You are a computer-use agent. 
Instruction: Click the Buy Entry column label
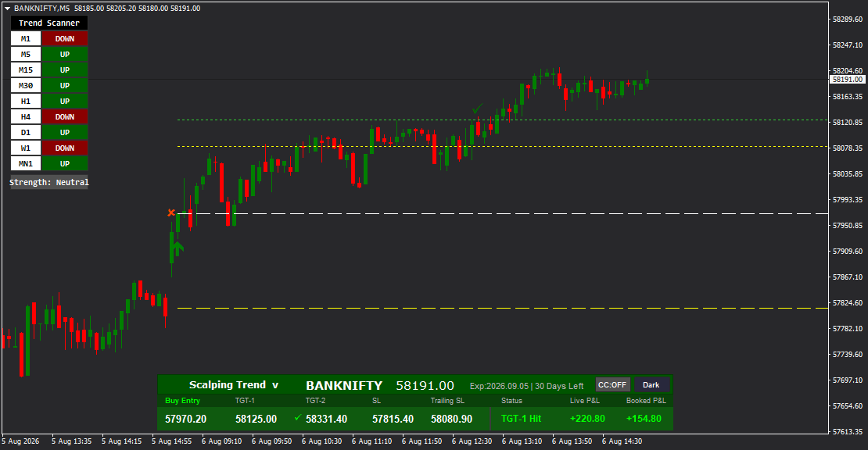click(x=182, y=400)
